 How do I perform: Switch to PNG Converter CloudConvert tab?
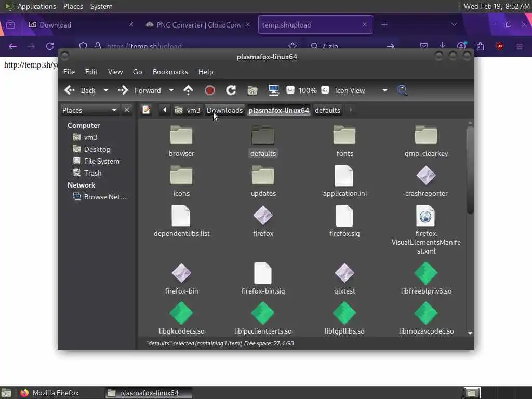click(x=198, y=25)
